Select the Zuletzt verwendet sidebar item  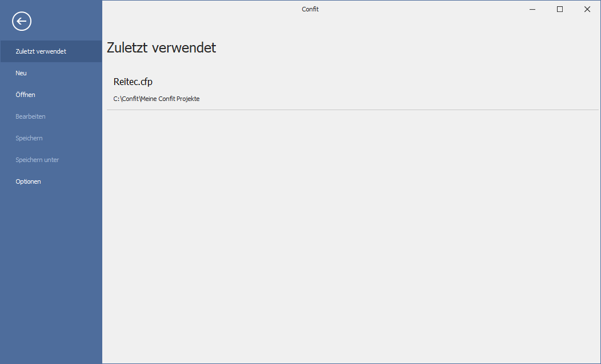pos(41,51)
